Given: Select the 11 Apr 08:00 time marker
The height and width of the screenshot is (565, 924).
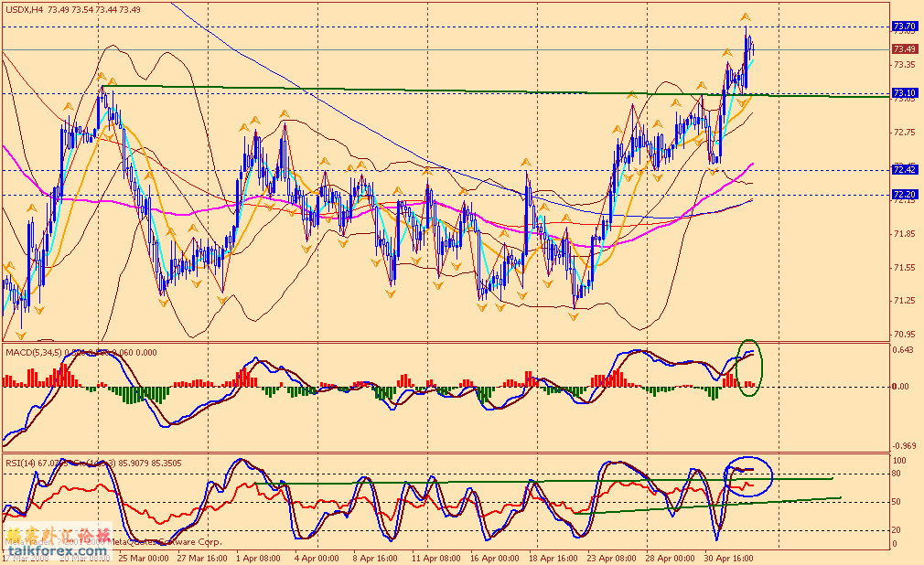Looking at the screenshot, I should click(434, 556).
